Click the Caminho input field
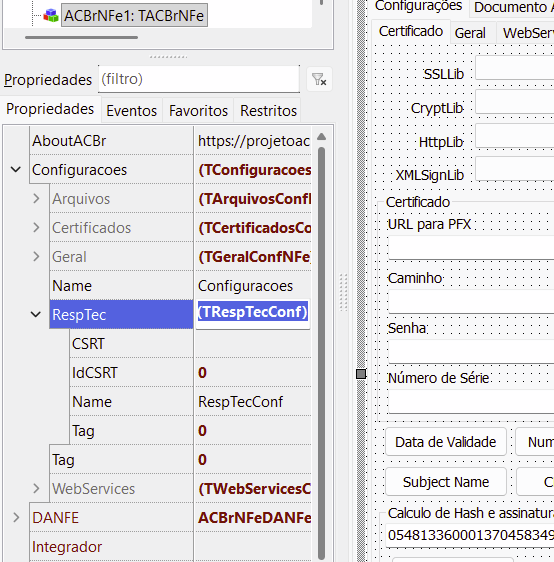The image size is (554, 562). 471,301
